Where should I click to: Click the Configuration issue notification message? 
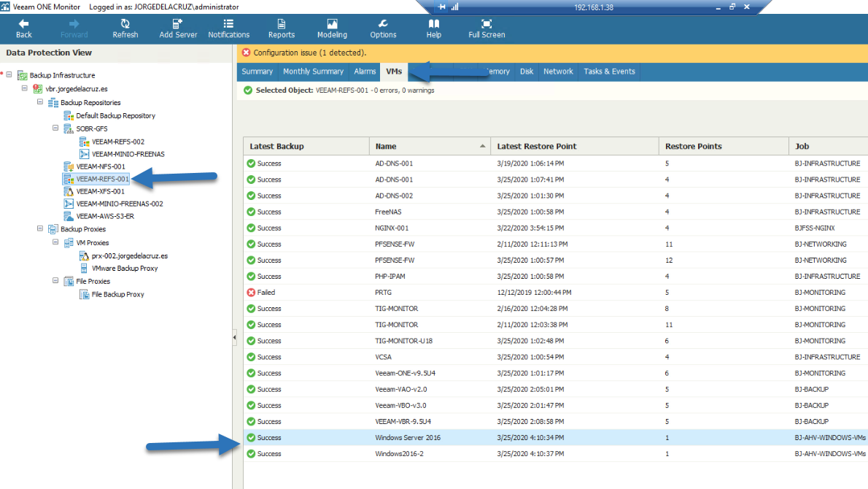pyautogui.click(x=310, y=53)
